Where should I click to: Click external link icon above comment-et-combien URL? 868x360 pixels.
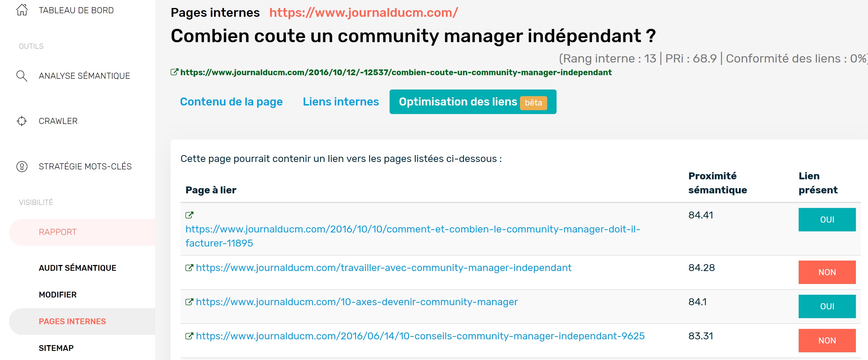point(189,215)
